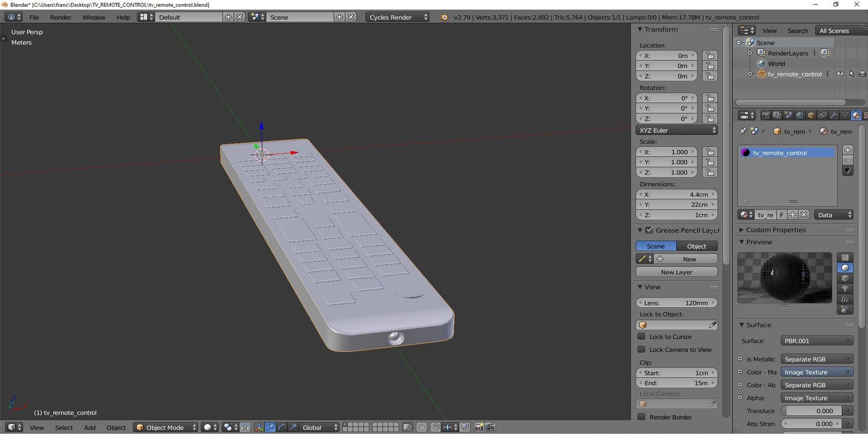The height and width of the screenshot is (434, 868).
Task: Enable the scale manipulator icon
Action: tap(293, 427)
